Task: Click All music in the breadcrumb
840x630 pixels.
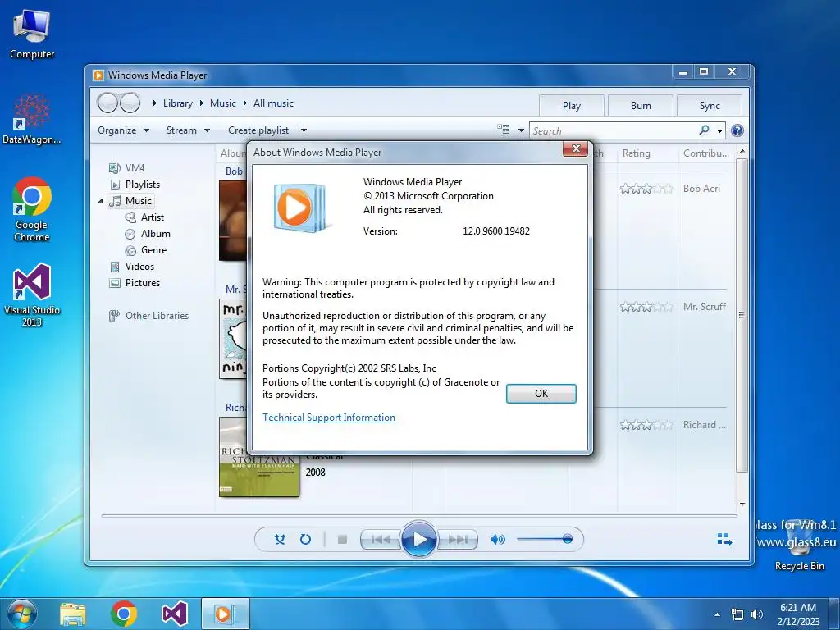Action: point(273,103)
